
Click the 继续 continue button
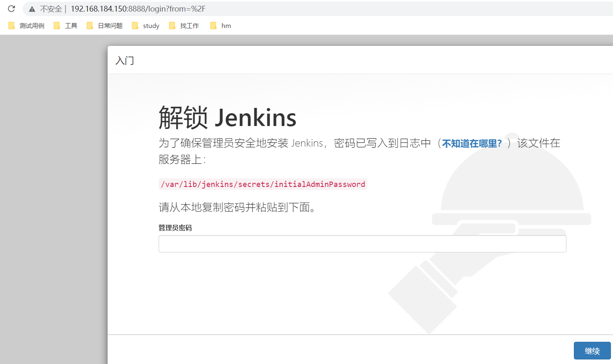[x=592, y=351]
